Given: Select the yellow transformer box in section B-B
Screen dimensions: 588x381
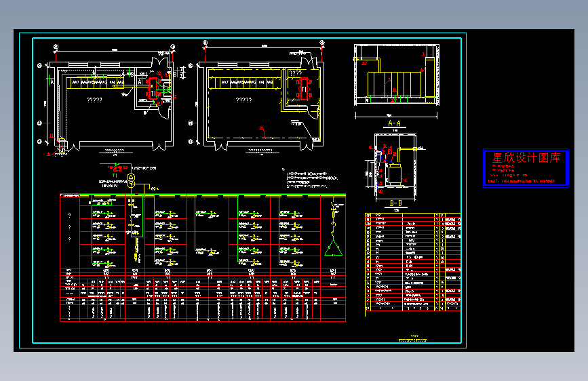Looking at the screenshot, I should pos(394,174).
